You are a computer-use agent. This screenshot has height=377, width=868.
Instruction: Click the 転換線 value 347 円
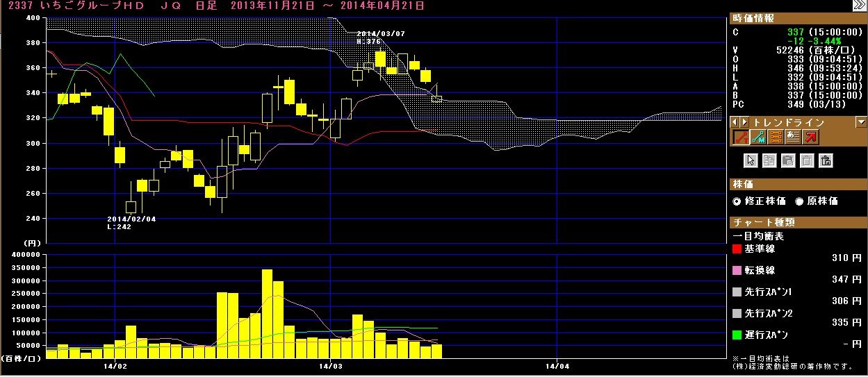(846, 280)
